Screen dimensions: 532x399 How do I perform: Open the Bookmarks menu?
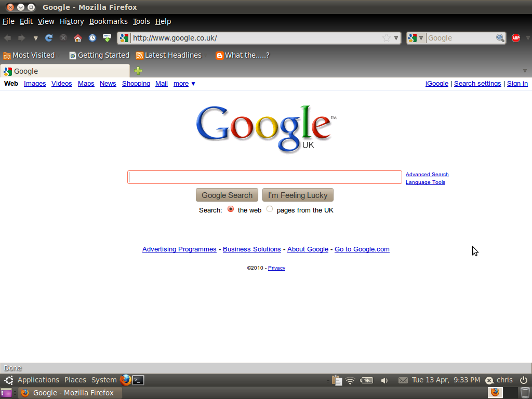108,21
